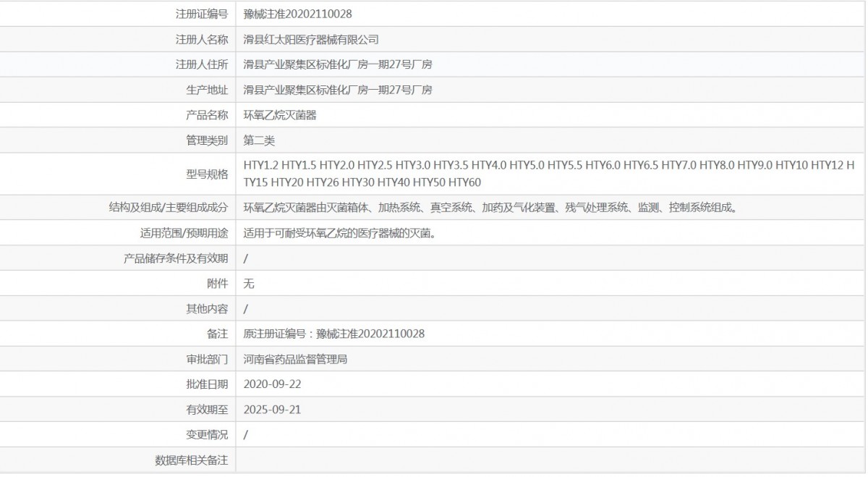Click the 附件 label
Viewport: 868px width, 477px height.
(218, 284)
